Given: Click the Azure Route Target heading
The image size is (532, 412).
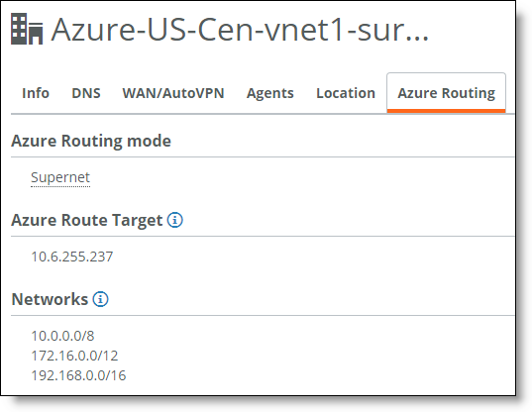Looking at the screenshot, I should [87, 221].
